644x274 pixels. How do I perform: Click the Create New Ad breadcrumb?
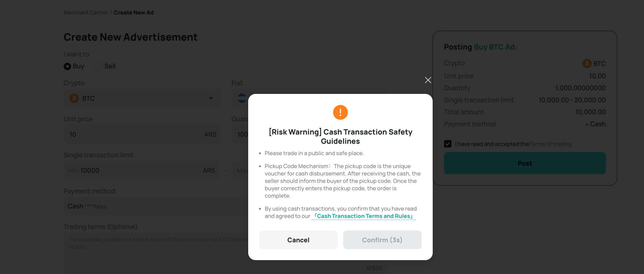click(x=133, y=13)
